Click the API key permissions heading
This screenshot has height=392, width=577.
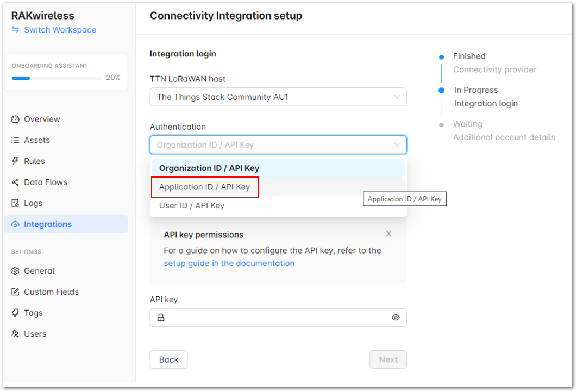204,235
